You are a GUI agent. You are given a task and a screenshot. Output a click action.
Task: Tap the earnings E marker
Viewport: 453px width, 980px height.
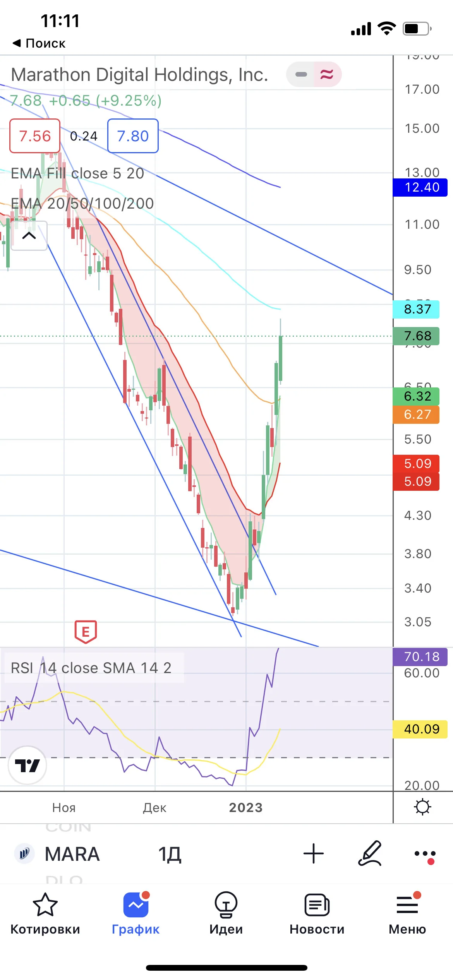click(86, 632)
